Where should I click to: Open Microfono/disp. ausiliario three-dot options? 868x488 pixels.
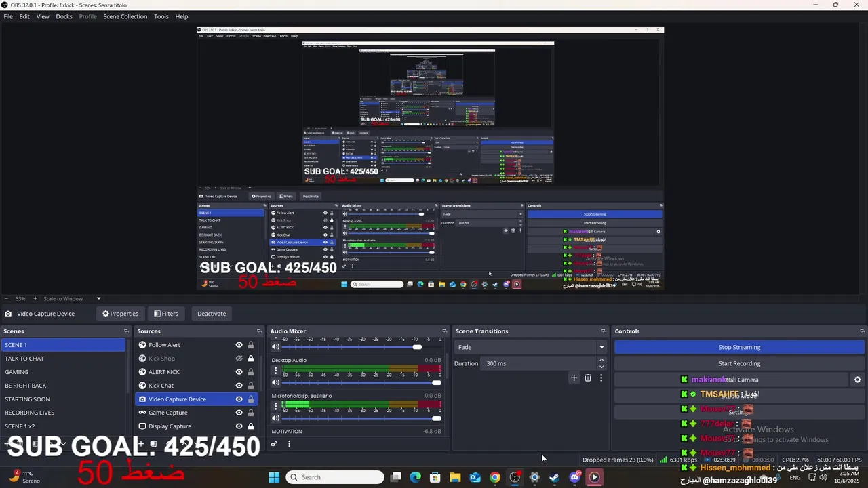(x=275, y=406)
